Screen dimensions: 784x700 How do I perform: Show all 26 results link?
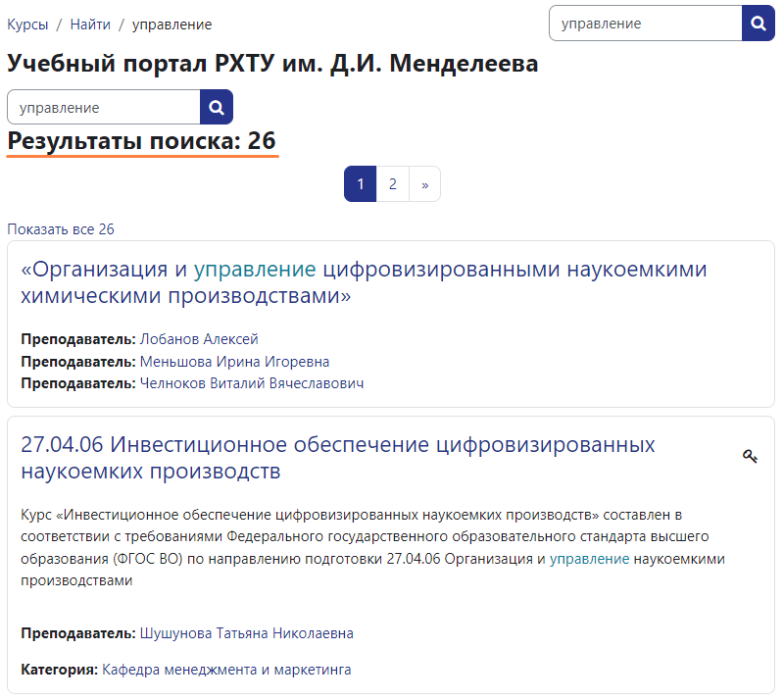61,229
